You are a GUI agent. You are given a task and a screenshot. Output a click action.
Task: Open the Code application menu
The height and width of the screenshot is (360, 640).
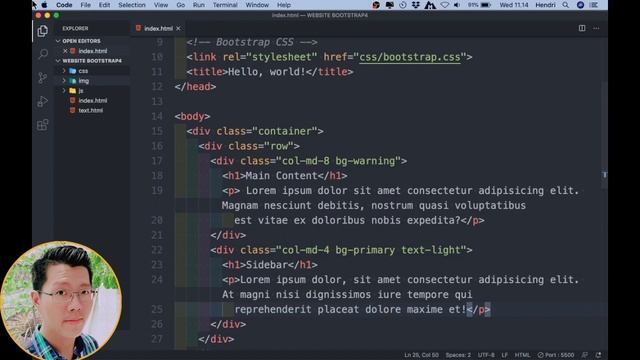(64, 5)
